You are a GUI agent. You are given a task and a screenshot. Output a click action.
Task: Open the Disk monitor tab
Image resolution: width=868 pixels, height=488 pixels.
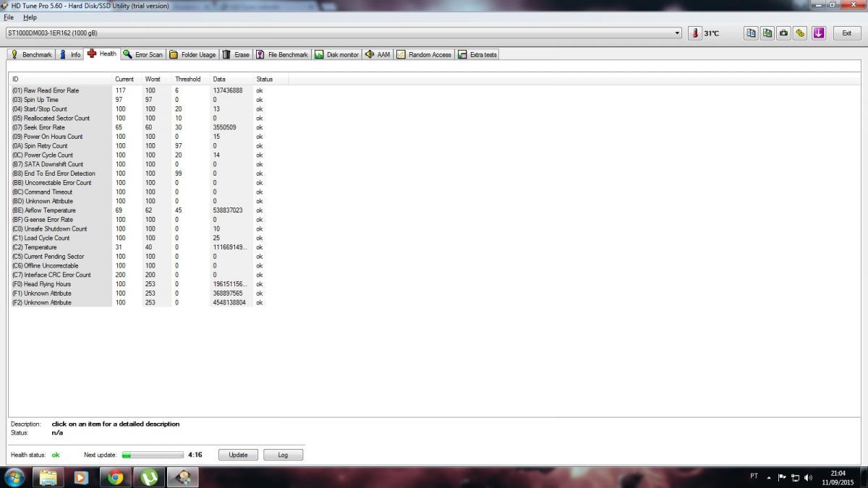(337, 54)
